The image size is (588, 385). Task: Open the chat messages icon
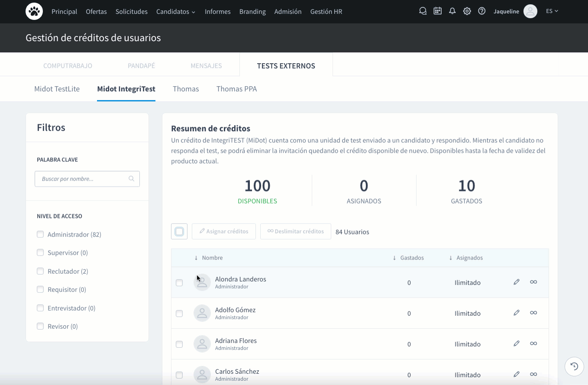[423, 11]
